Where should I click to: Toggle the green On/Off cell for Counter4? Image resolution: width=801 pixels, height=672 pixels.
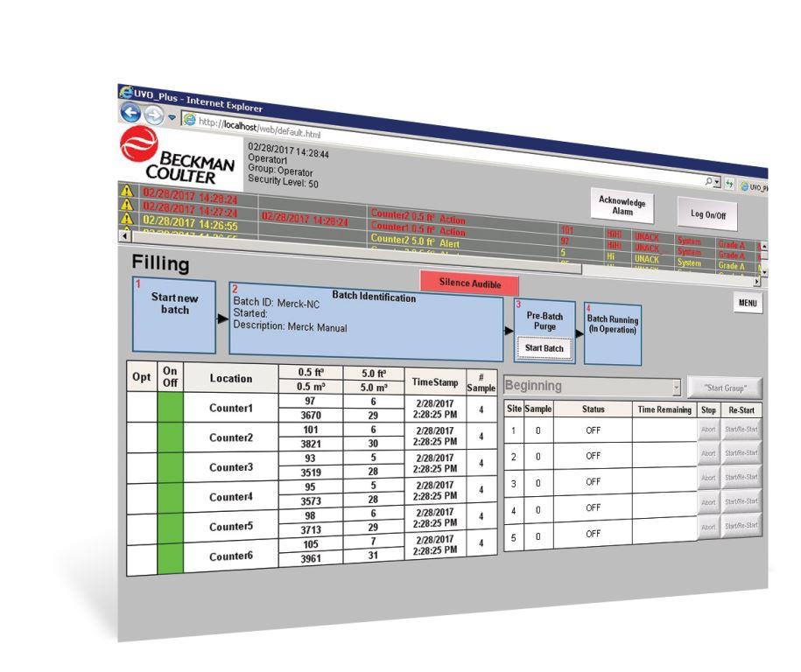(170, 498)
